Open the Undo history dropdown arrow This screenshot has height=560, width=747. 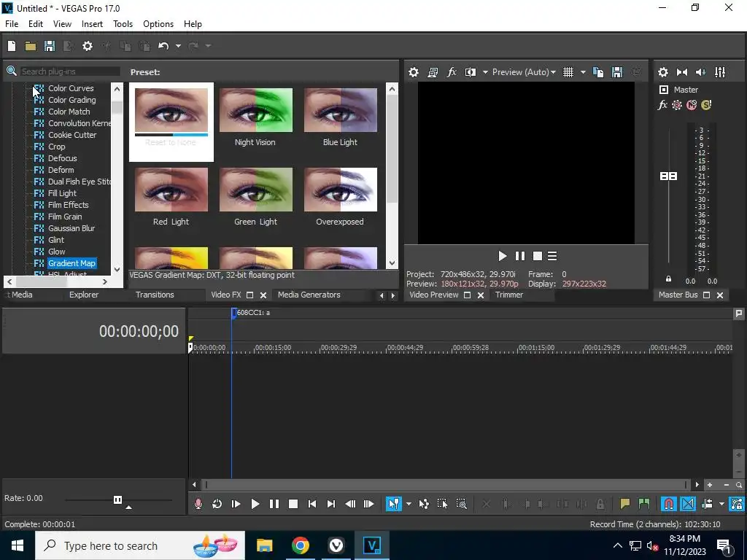(178, 46)
